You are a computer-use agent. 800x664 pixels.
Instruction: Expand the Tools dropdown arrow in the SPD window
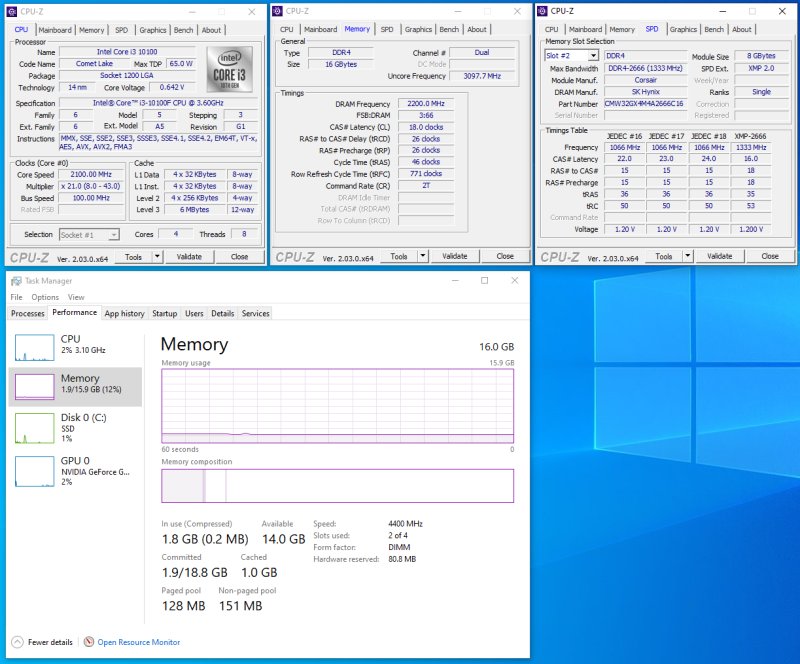[690, 256]
